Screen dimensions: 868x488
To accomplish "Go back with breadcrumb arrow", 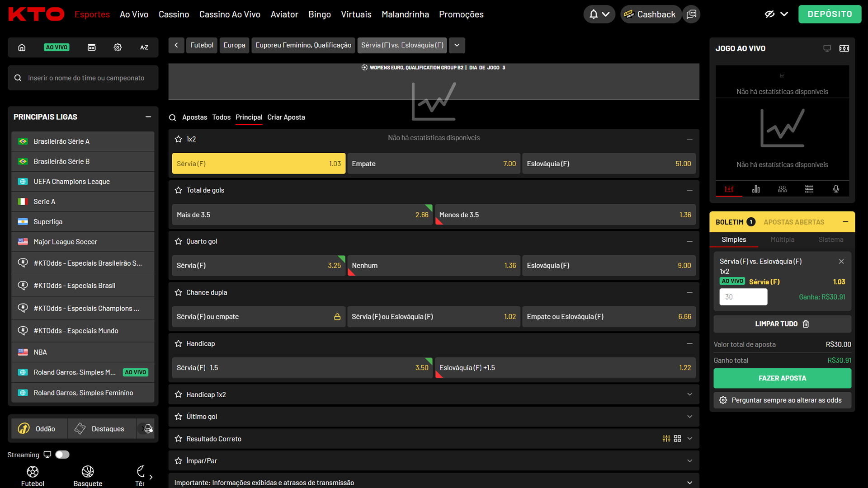I will click(x=176, y=45).
